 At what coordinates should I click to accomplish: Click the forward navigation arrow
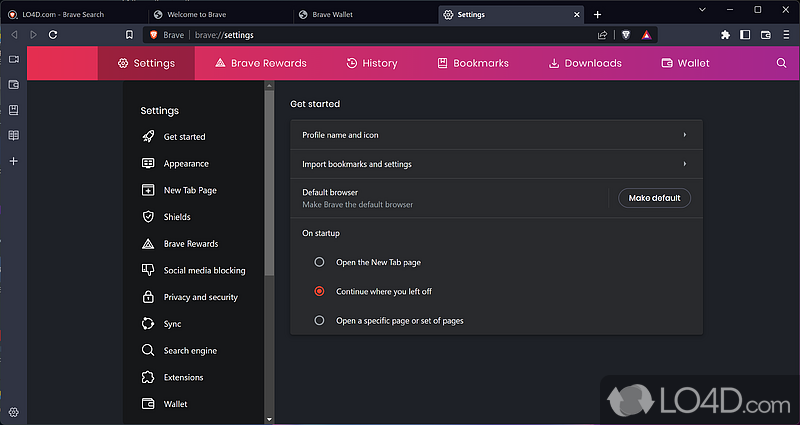coord(34,35)
